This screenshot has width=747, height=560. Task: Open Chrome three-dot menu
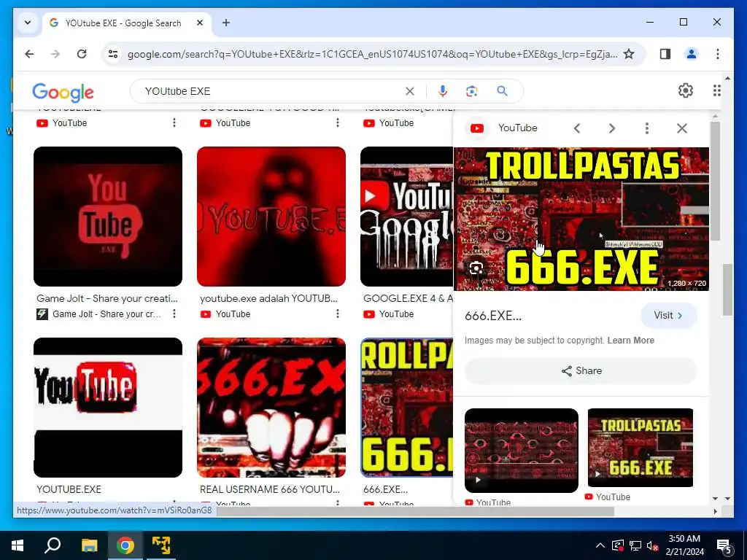(718, 54)
